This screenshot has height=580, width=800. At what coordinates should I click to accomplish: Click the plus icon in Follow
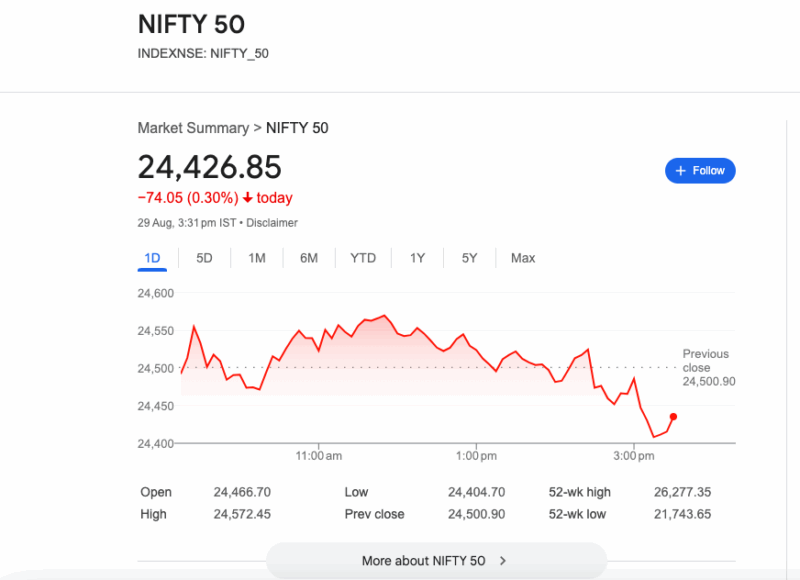tap(681, 171)
